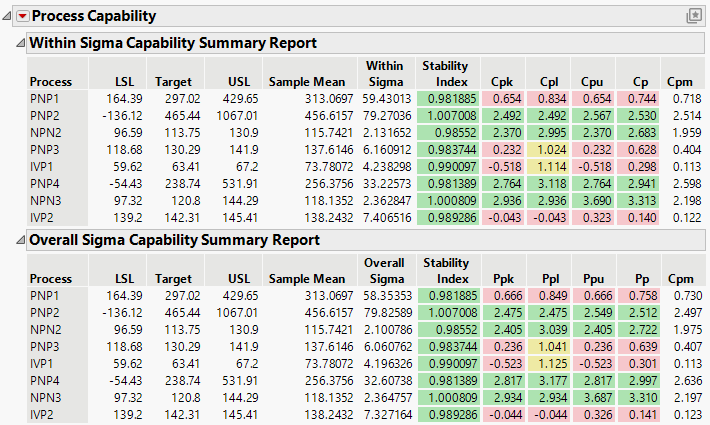Select the IVP2 process row in the Overall Sigma table
The width and height of the screenshot is (710, 425).
[x=44, y=414]
